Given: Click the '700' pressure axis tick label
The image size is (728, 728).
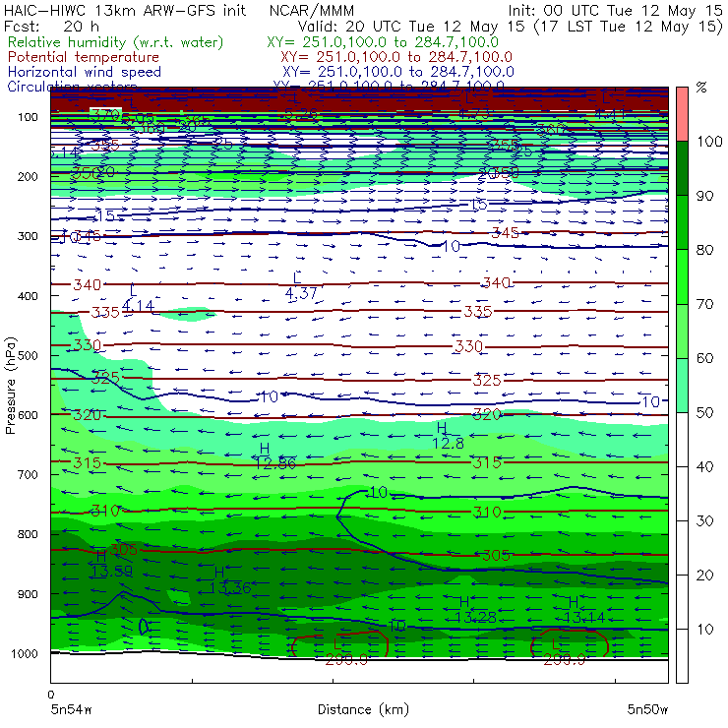Looking at the screenshot, I should (27, 474).
